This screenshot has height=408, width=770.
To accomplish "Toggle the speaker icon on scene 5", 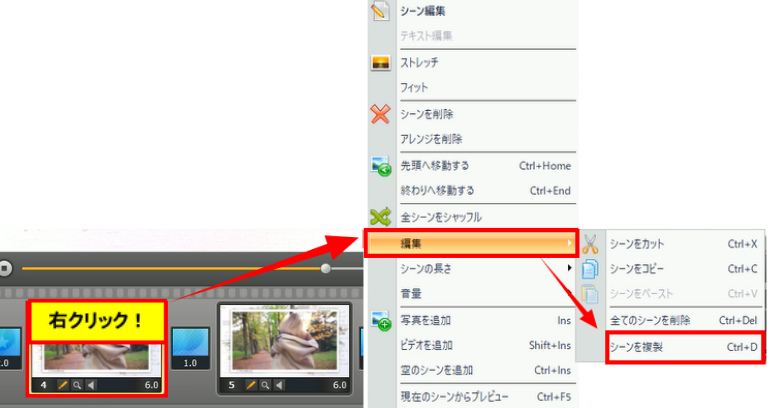I will click(281, 385).
